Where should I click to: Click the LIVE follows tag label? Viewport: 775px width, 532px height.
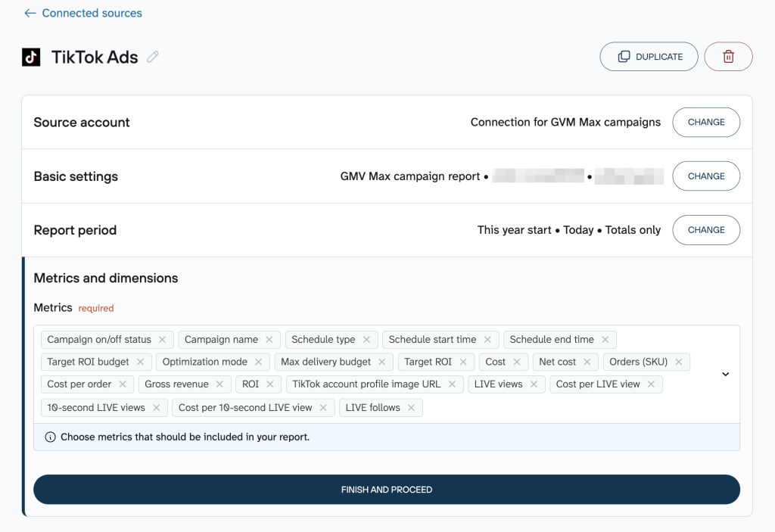372,408
